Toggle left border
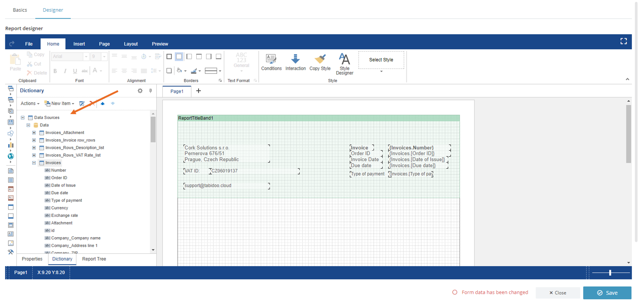 pyautogui.click(x=189, y=57)
